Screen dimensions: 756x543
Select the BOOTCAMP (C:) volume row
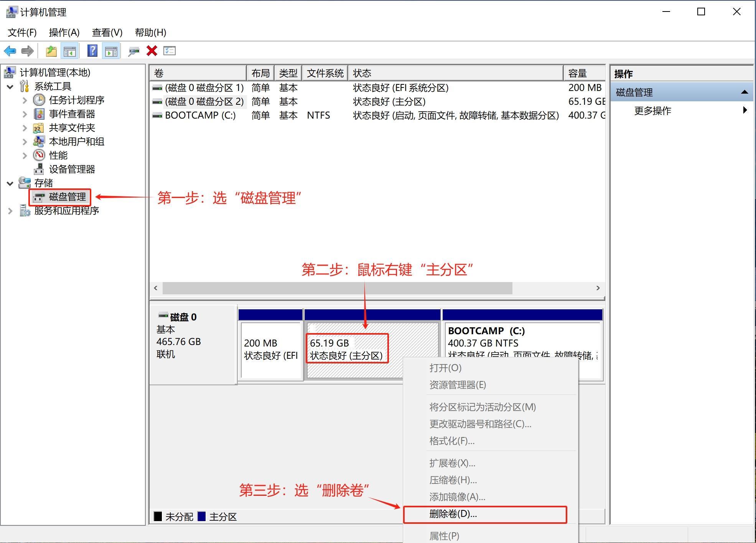click(x=200, y=115)
